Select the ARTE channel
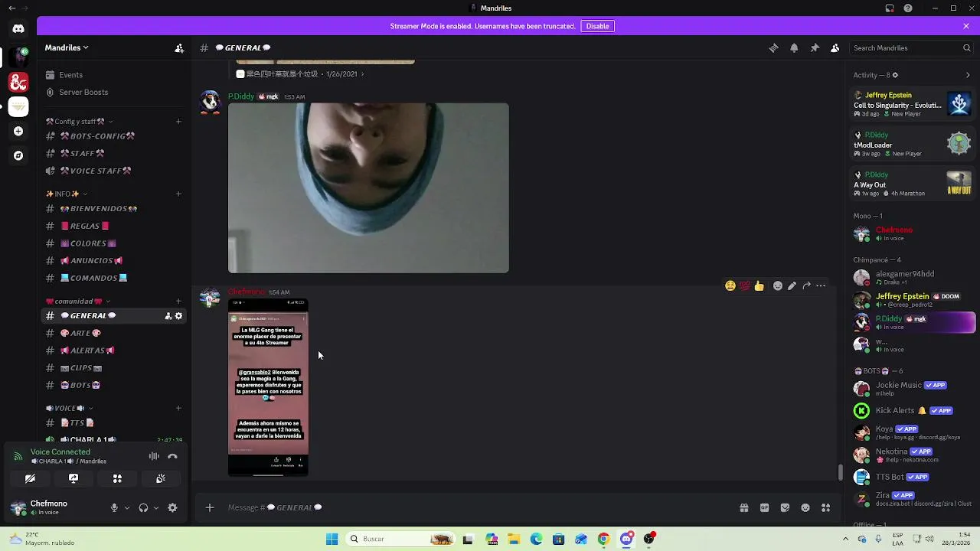This screenshot has width=980, height=551. pos(115,333)
